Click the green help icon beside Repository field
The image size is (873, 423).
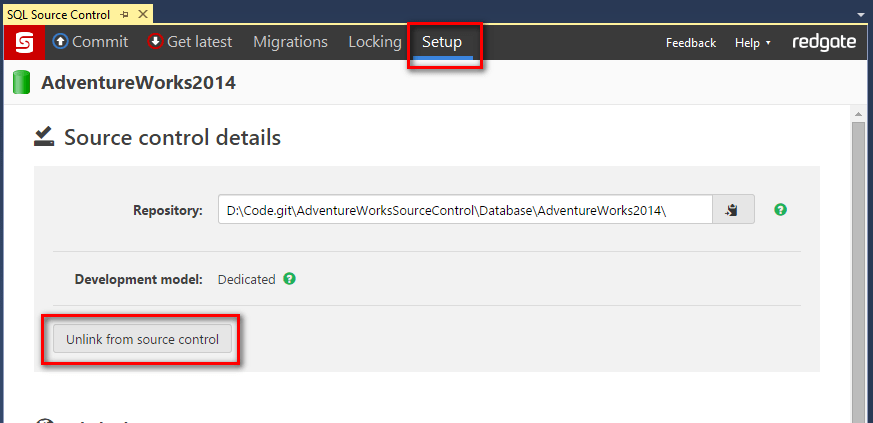tap(781, 209)
